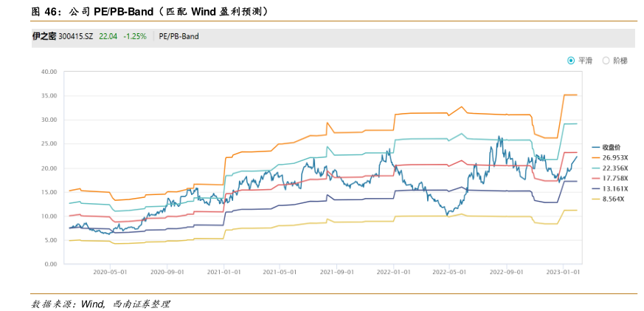The height and width of the screenshot is (311, 644).
Task: Hide the teal 22.356X band legend
Action: coord(614,168)
